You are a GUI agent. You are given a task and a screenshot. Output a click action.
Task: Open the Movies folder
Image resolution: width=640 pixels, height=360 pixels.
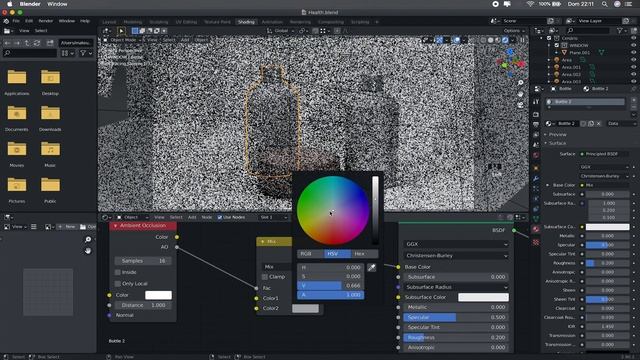(x=17, y=149)
